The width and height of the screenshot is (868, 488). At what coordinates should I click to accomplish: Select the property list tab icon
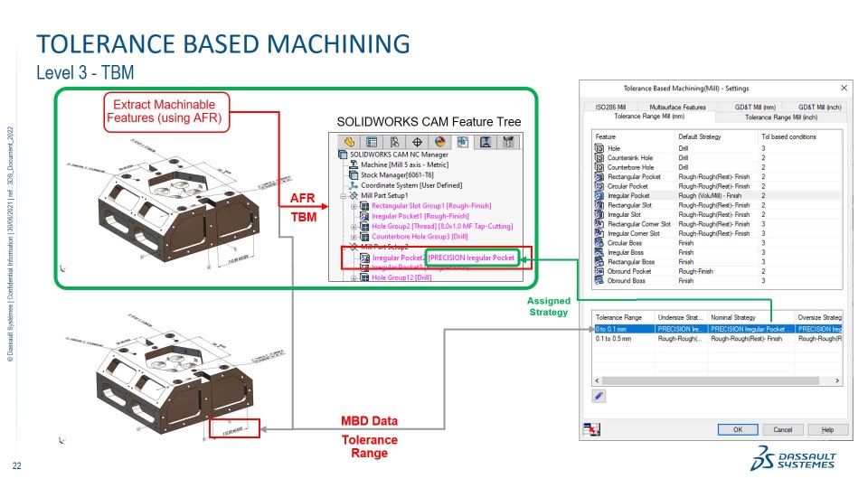click(372, 142)
